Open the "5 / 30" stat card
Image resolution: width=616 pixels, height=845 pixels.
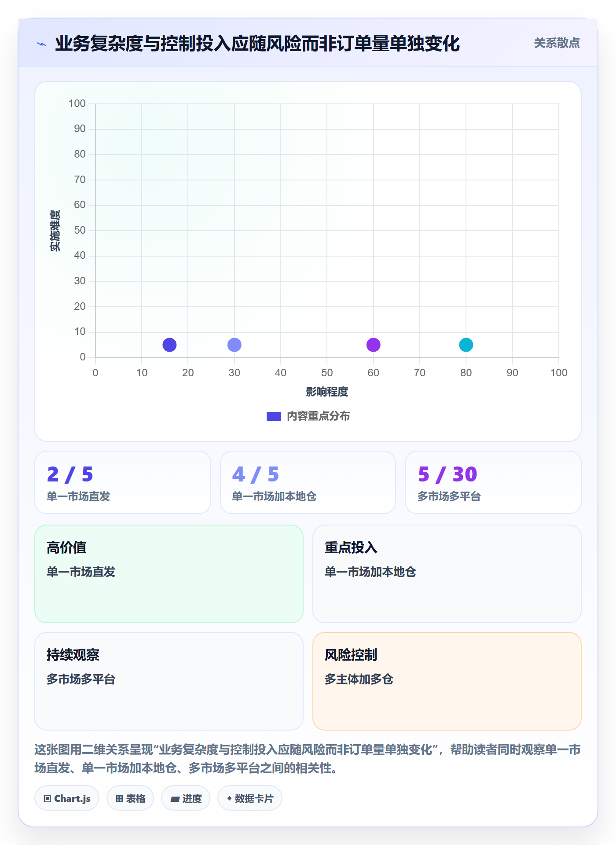click(x=493, y=482)
